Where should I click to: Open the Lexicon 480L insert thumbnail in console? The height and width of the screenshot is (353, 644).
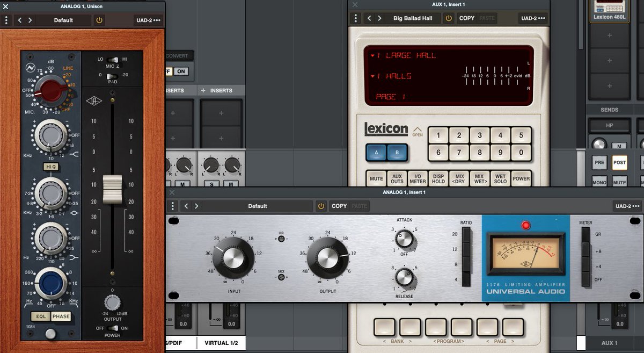[610, 10]
